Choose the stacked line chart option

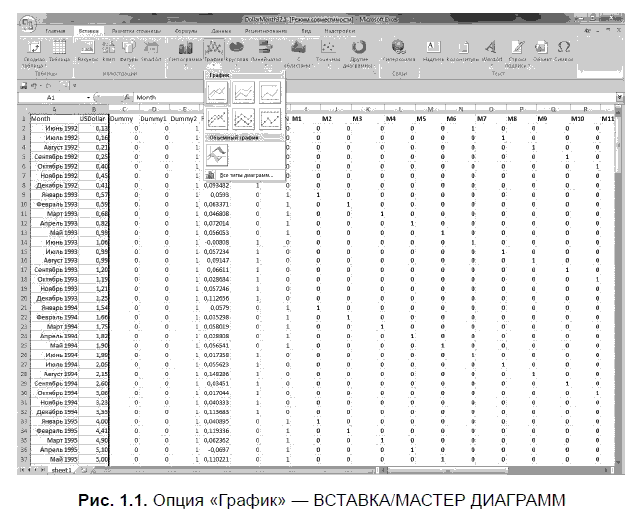[x=241, y=93]
